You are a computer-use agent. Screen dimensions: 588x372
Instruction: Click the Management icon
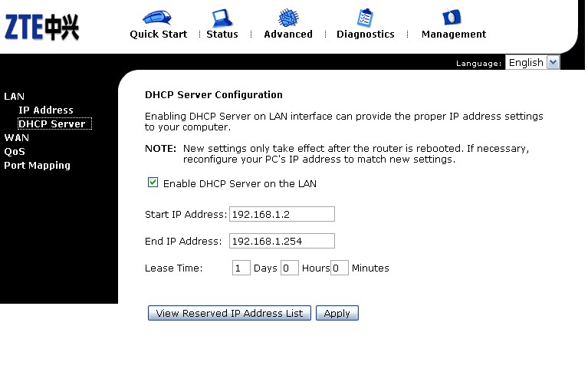[x=453, y=17]
